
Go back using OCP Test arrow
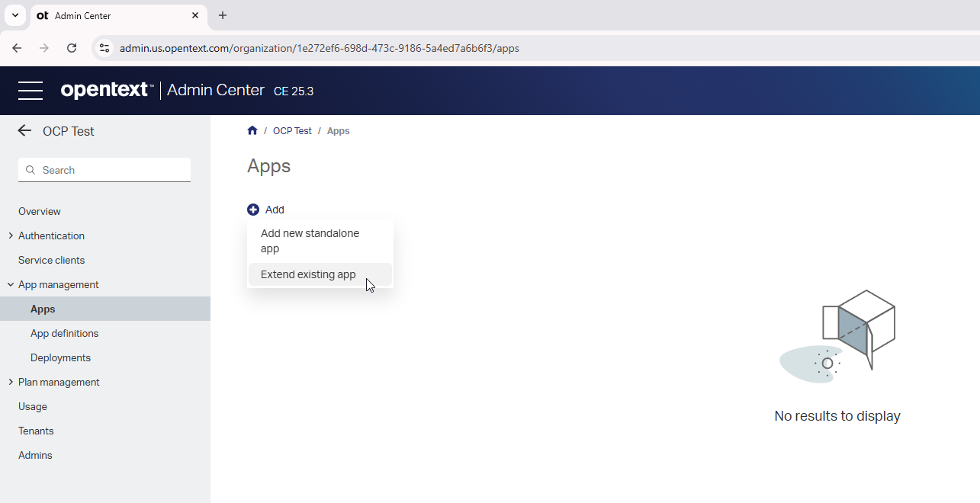tap(24, 130)
